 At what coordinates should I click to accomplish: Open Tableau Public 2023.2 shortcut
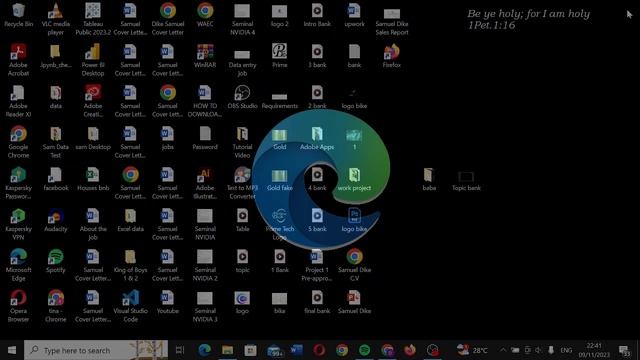93,19
